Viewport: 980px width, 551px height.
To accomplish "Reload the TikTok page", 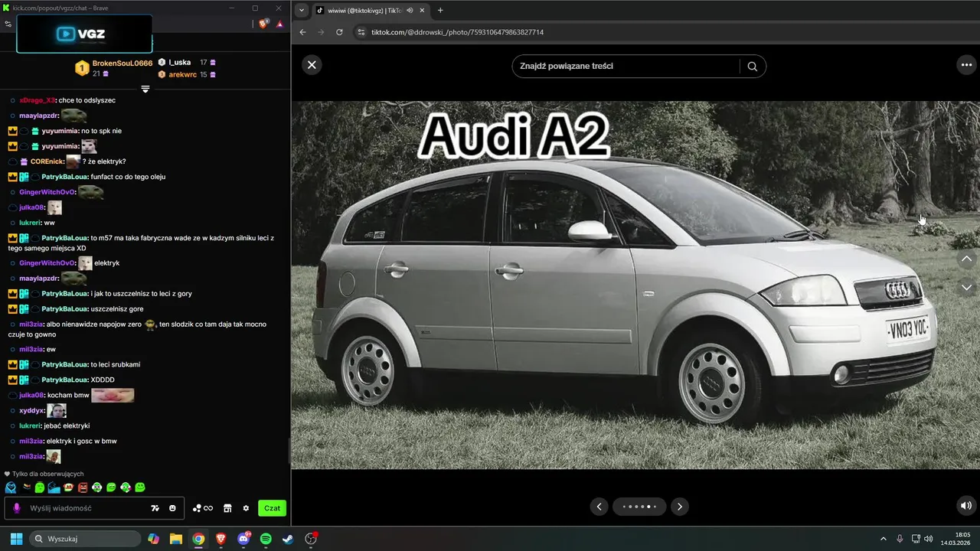I will click(339, 32).
